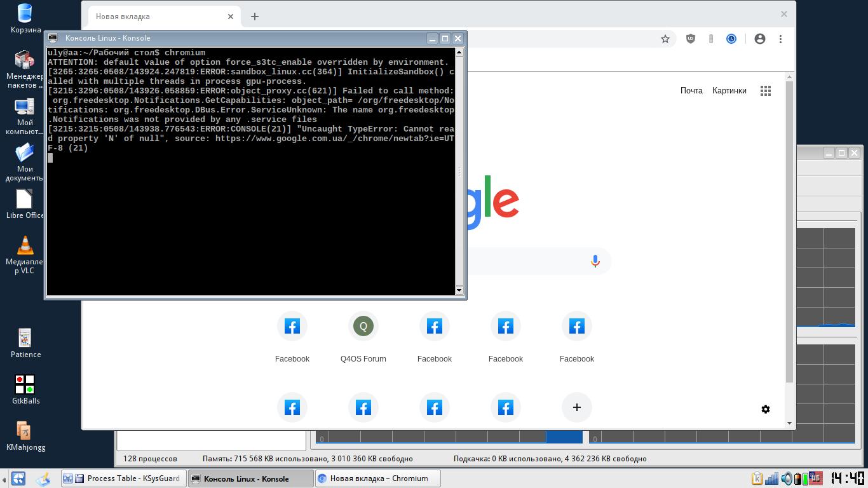Show desktop using the panel launcher icon
Viewport: 868px width, 488px height.
[43, 478]
